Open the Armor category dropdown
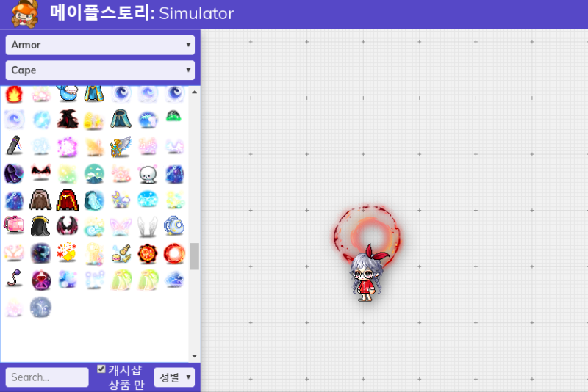Screen dimensions: 588x392 [x=100, y=45]
